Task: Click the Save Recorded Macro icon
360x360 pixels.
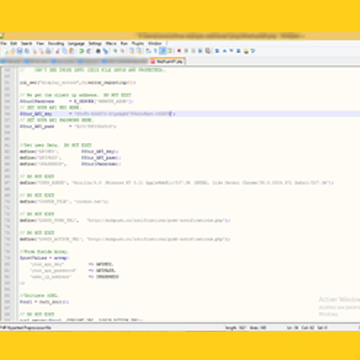Action: click(x=208, y=51)
